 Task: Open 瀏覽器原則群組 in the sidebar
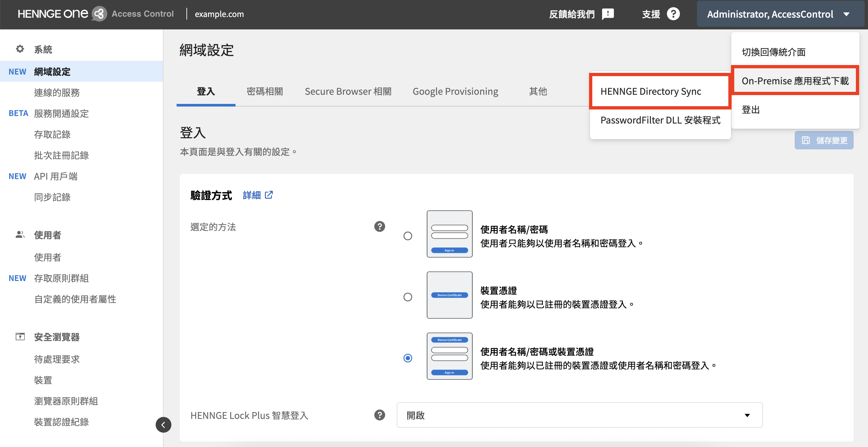tap(66, 401)
